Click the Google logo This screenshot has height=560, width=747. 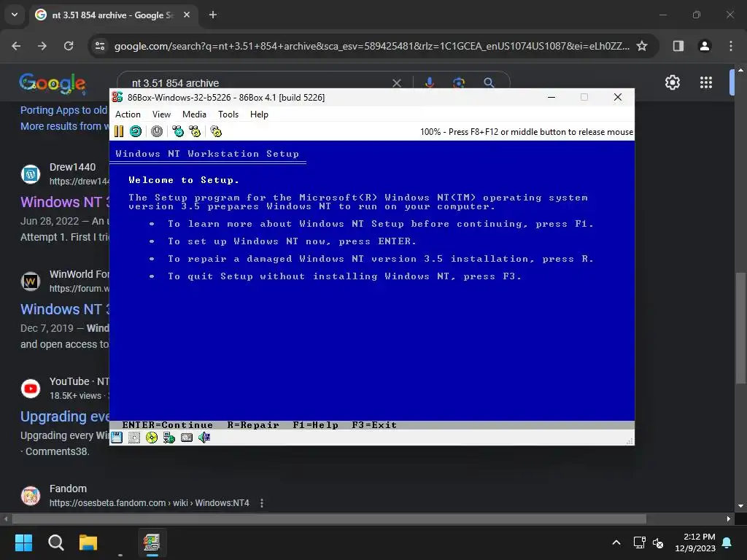53,83
